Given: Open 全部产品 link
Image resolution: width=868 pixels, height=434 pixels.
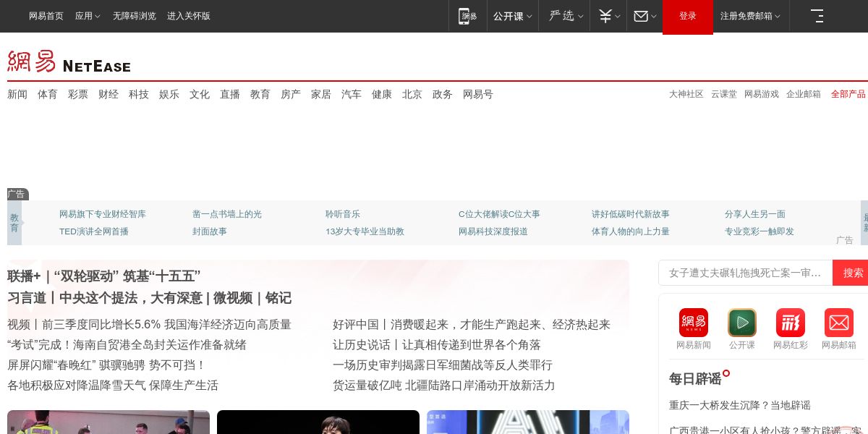Looking at the screenshot, I should (x=848, y=94).
